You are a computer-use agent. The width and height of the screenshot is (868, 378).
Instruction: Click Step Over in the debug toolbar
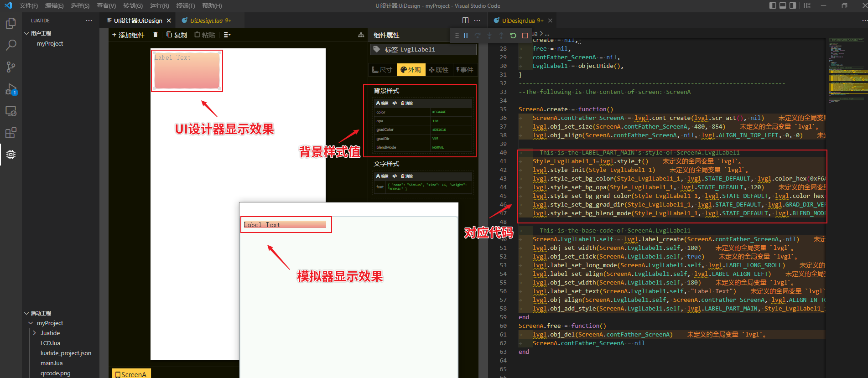(x=478, y=35)
